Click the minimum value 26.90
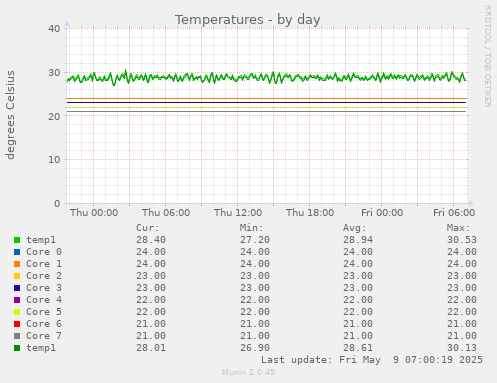Image resolution: width=497 pixels, height=383 pixels. 255,348
